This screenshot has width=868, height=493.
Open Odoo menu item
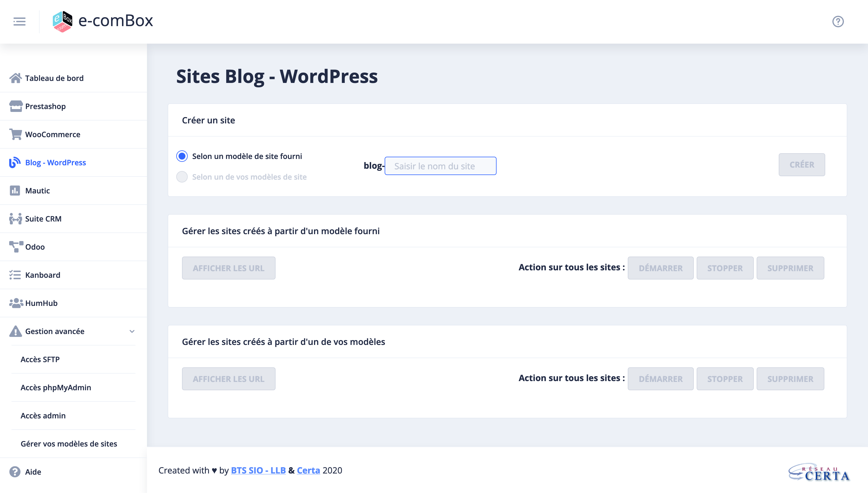[73, 247]
